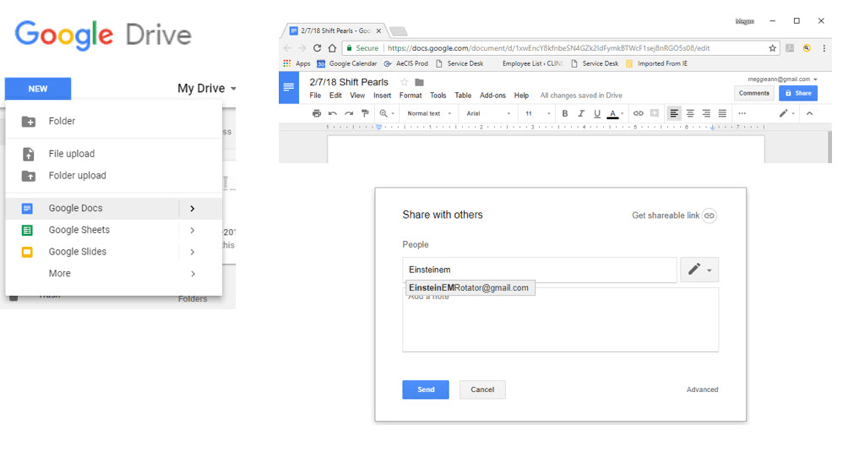
Task: Click the blue NEW button in Drive
Action: pyautogui.click(x=38, y=89)
